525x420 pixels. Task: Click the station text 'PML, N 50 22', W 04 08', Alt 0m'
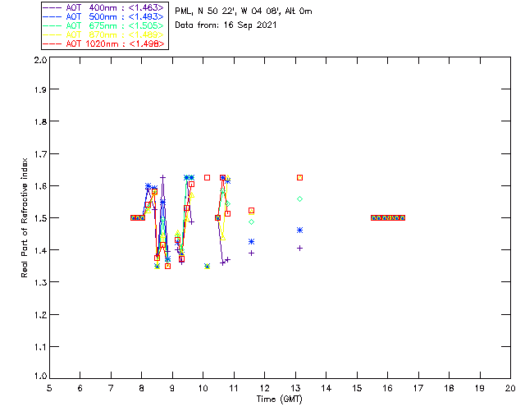point(244,11)
